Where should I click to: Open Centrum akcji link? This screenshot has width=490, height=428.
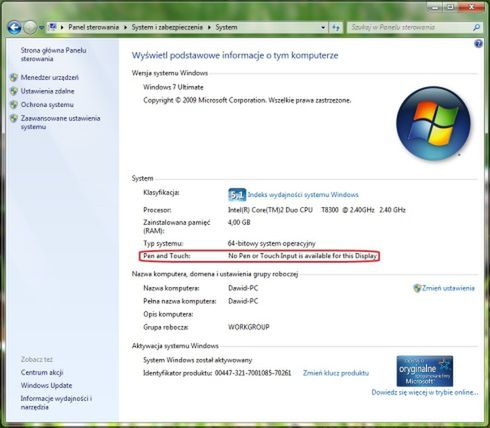42,372
